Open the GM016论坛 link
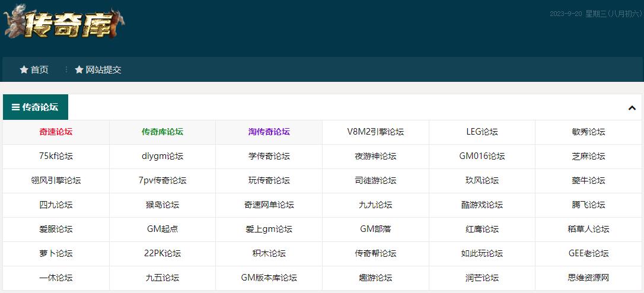Screen dimensions: 644x293 pos(482,156)
